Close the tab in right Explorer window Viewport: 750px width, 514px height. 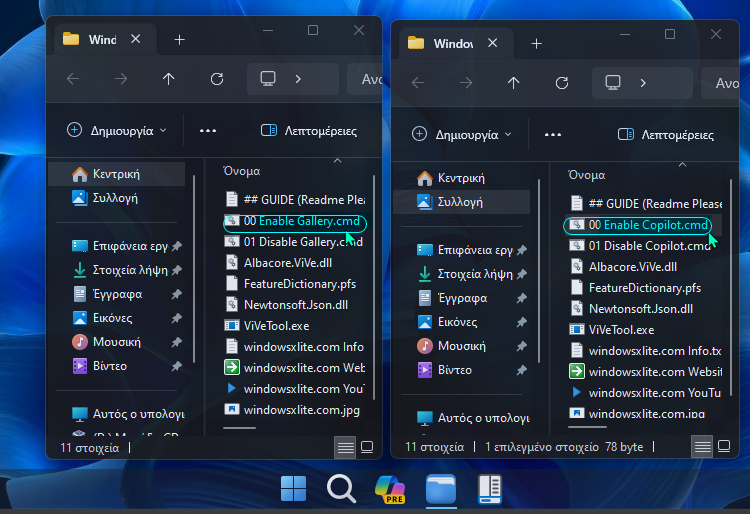click(493, 43)
